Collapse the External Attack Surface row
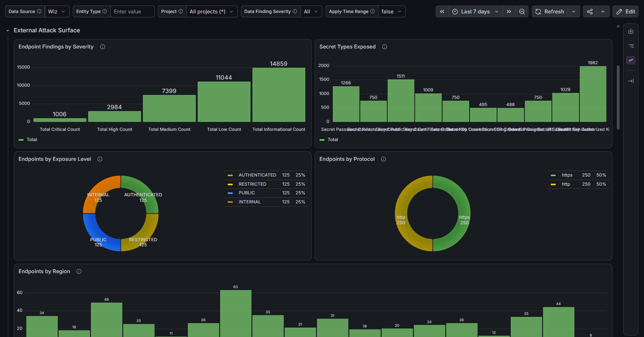This screenshot has height=337, width=644. click(7, 30)
